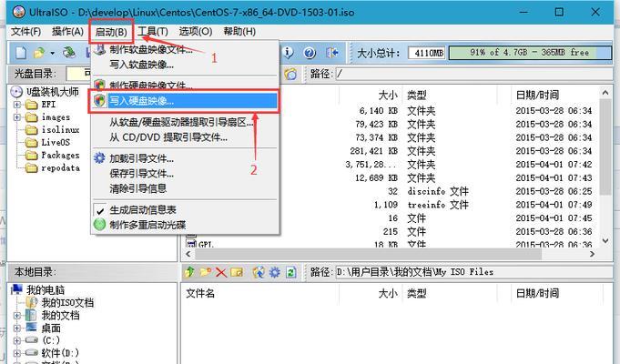This screenshot has width=620, height=364.
Task: Expand the EFI folder tree node
Action: 17,105
